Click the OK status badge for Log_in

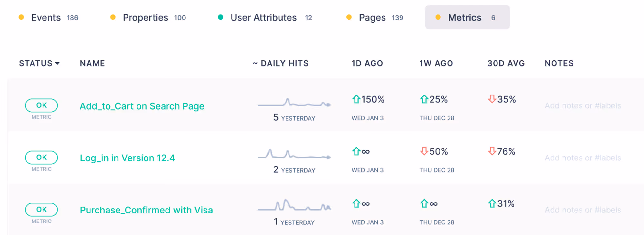(x=42, y=157)
